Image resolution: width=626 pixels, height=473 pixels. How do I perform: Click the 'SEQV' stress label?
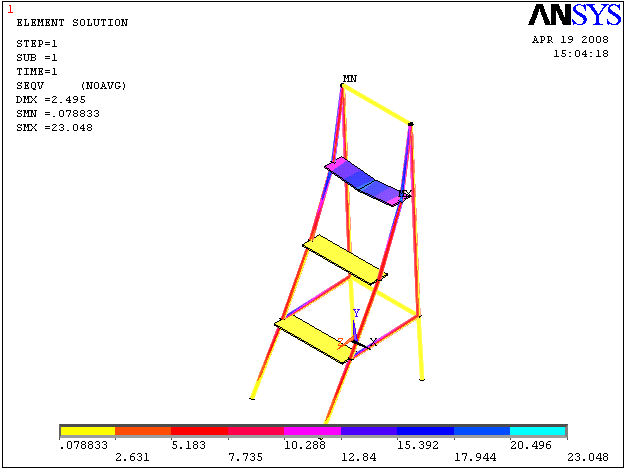(30, 85)
